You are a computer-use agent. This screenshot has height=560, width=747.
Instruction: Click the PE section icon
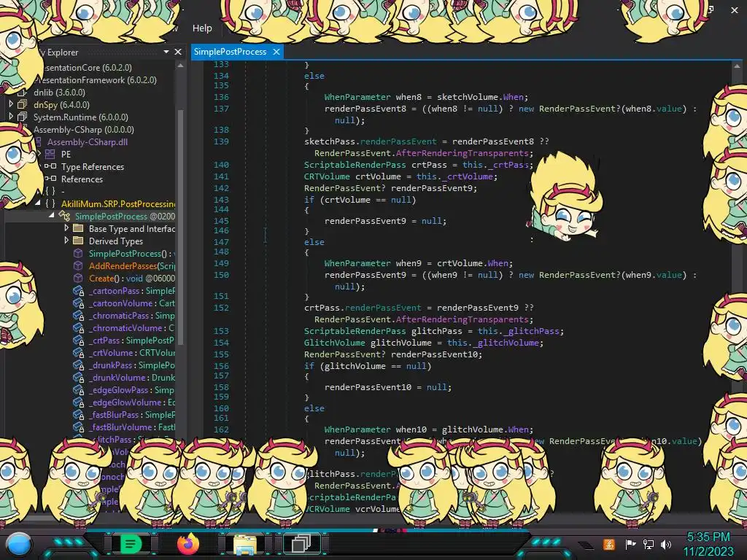(x=50, y=154)
